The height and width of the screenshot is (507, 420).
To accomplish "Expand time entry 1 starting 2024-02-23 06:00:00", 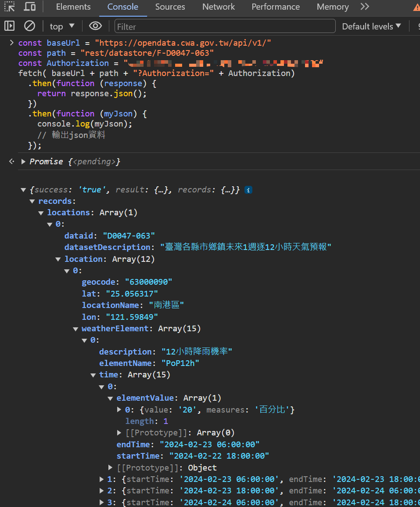I will [x=102, y=479].
